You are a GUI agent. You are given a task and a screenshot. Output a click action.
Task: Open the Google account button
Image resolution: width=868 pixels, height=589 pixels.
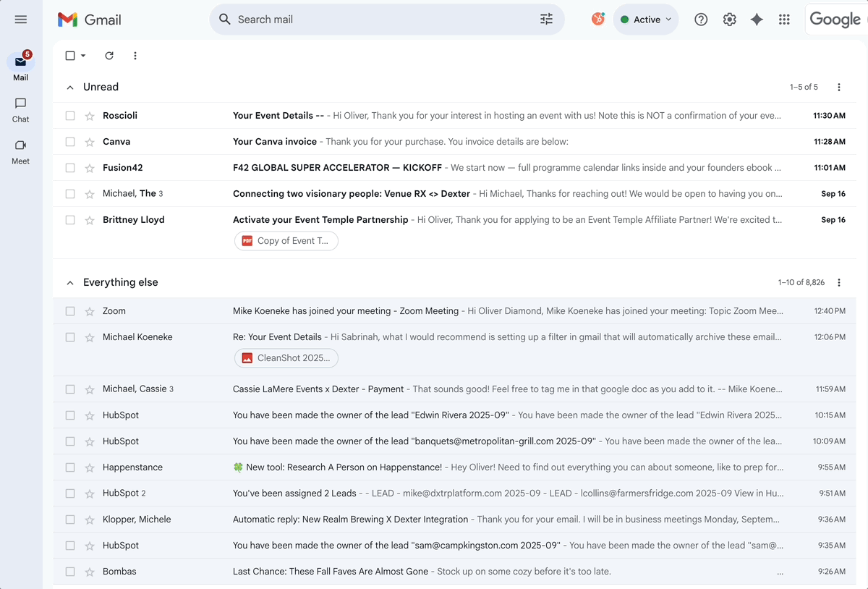click(835, 20)
